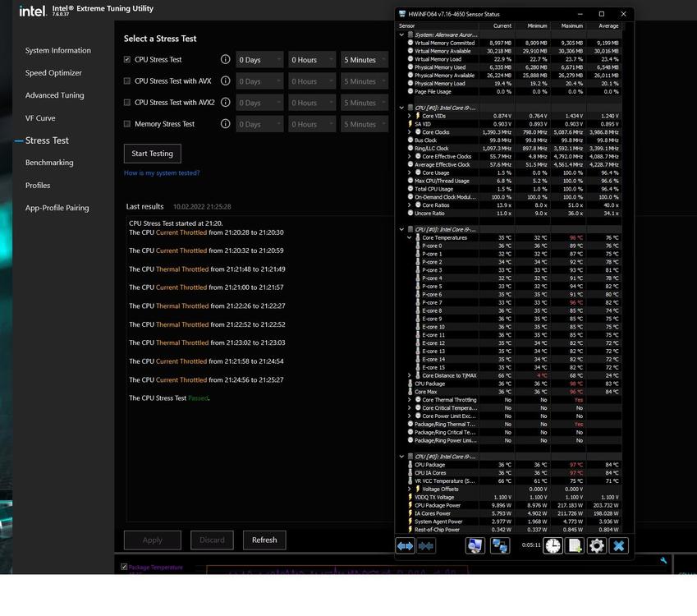Enable the Memory Stress Test checkbox
The image size is (697, 616).
click(127, 124)
